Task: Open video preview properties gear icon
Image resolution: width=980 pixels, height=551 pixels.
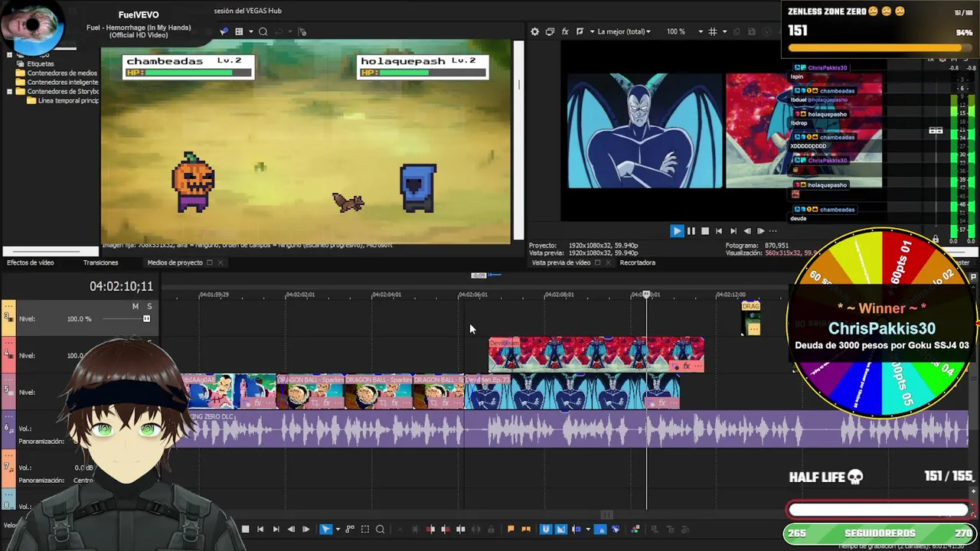Action: tap(534, 31)
